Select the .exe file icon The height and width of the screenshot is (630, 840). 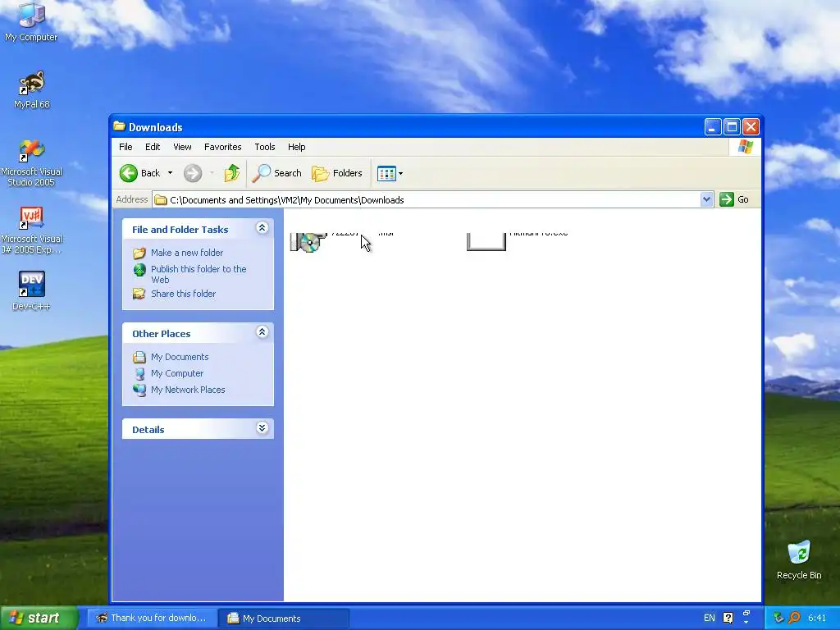[x=486, y=242]
